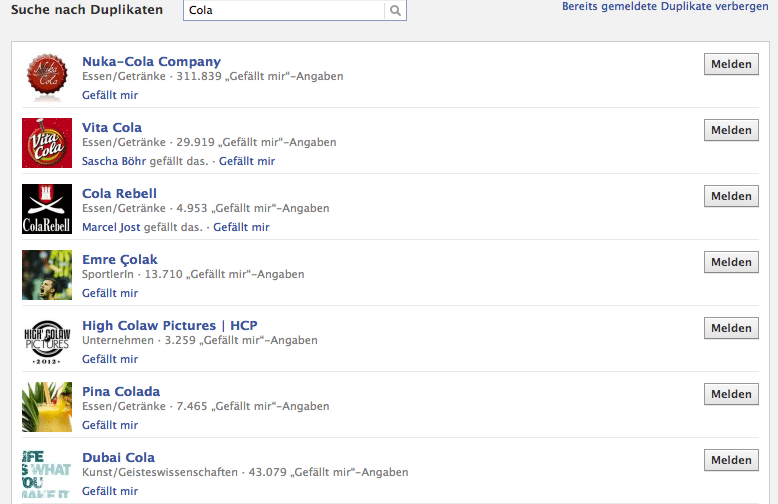Screen dimensions: 778x504
Task: Like Cola Rebell via Gefällt mir
Action: click(x=241, y=227)
